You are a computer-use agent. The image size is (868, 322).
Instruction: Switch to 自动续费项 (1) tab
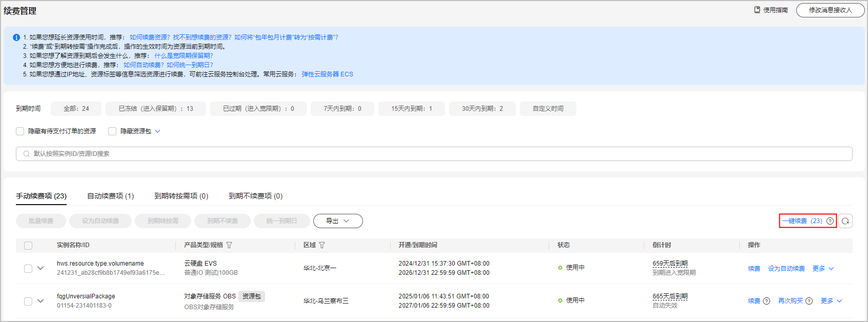(110, 196)
